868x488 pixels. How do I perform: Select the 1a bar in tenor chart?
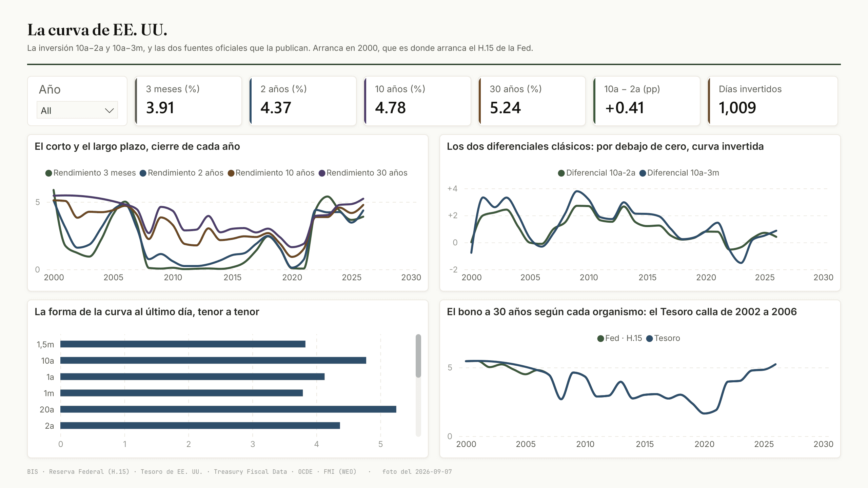(192, 377)
